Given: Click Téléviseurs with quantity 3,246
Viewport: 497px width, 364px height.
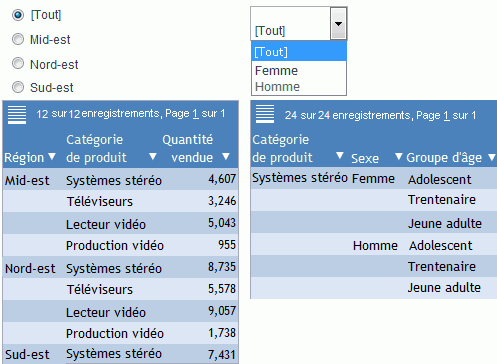Looking at the screenshot, I should pyautogui.click(x=100, y=202).
